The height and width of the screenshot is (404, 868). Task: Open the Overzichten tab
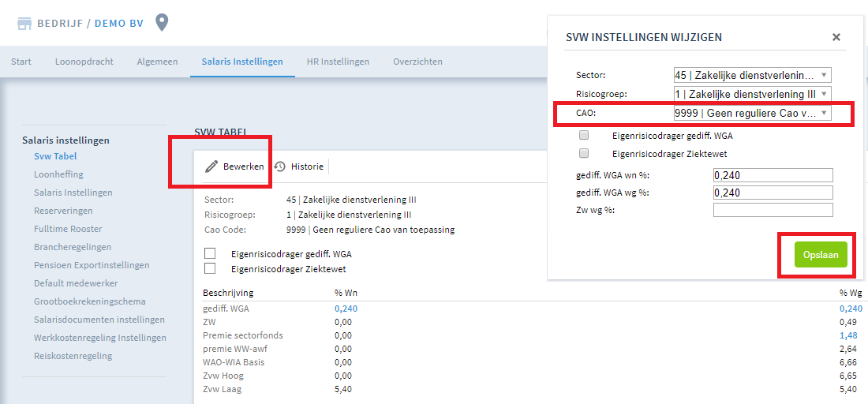point(418,62)
